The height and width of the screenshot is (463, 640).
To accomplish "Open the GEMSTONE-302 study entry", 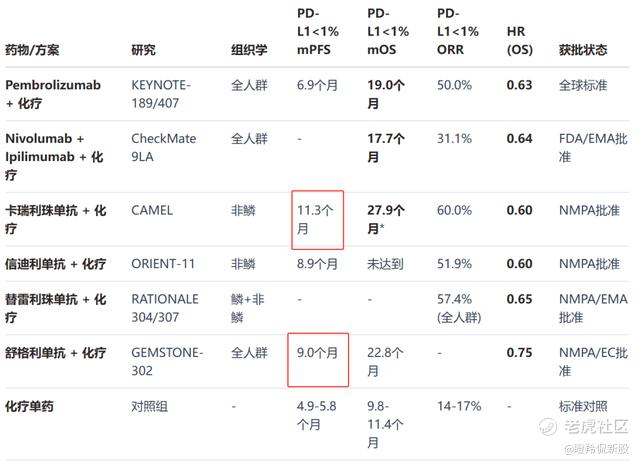I will (x=167, y=361).
